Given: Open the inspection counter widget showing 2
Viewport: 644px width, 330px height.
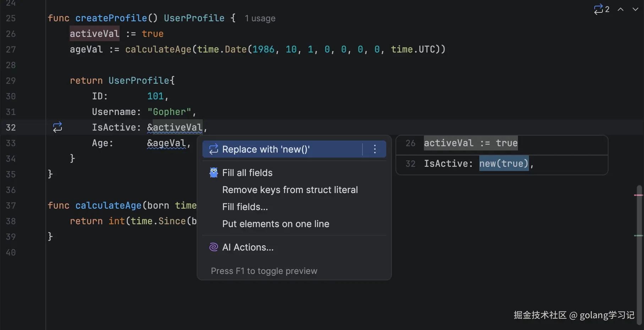Looking at the screenshot, I should 602,9.
